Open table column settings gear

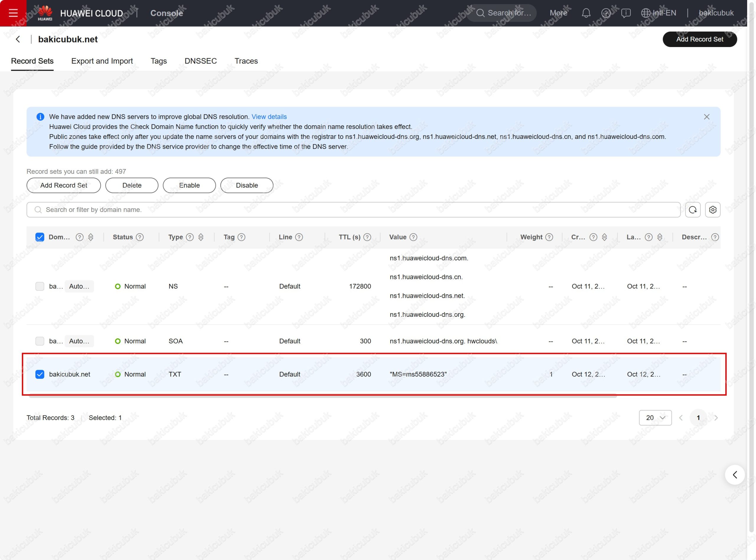click(713, 210)
